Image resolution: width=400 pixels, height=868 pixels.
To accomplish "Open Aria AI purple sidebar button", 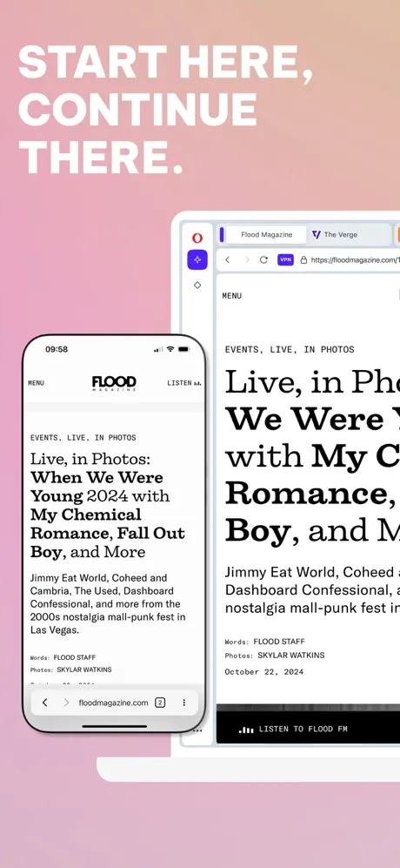I will pos(197,259).
